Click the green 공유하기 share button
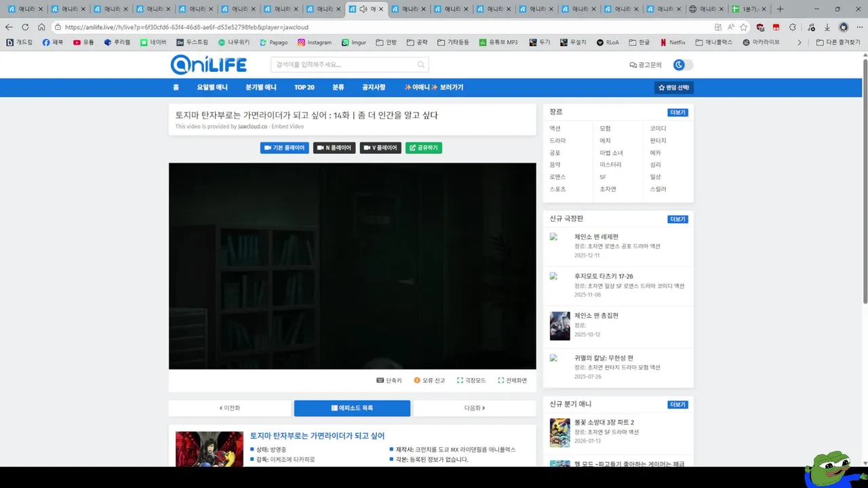 (424, 148)
